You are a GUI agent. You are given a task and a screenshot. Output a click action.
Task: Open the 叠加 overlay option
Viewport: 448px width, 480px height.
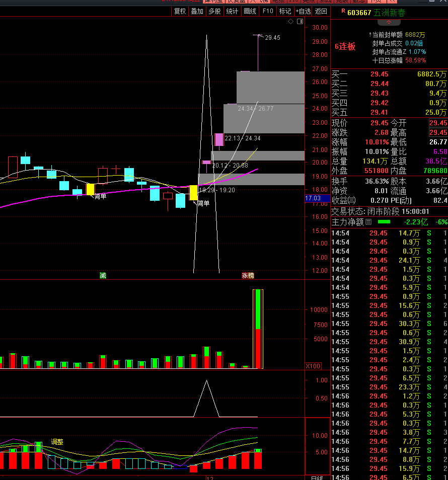tap(197, 12)
